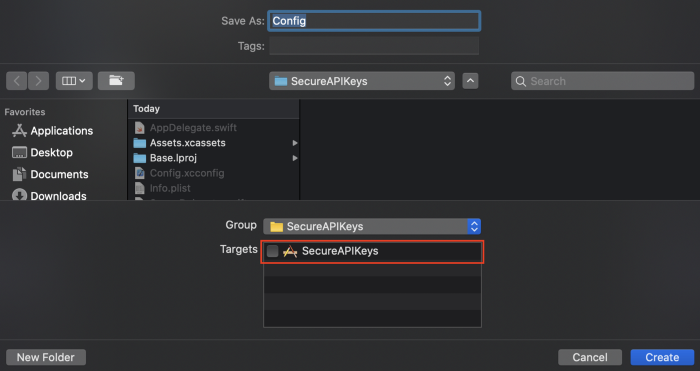Screen dimensions: 700x371
Task: Click the New Folder button
Action: pyautogui.click(x=46, y=357)
